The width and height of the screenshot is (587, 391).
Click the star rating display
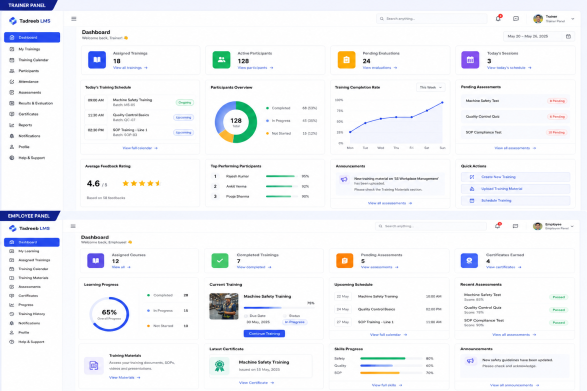pos(142,183)
